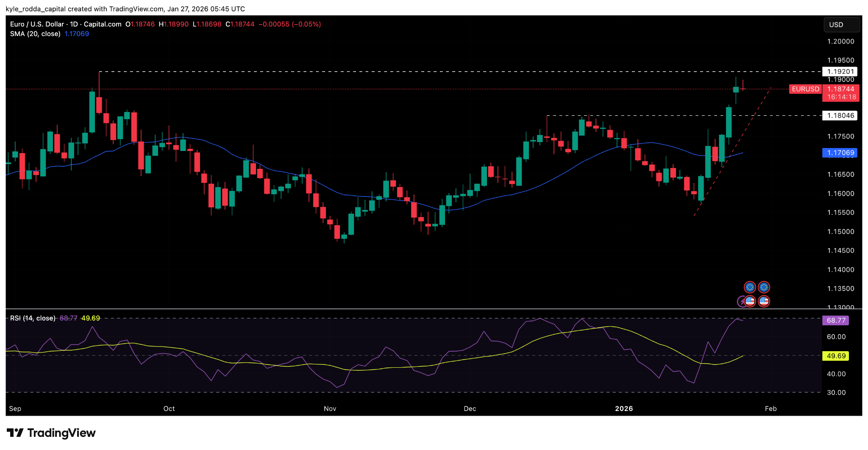This screenshot has height=450, width=868.
Task: Click the Euro / U.S. Dollar symbol title
Action: click(37, 24)
